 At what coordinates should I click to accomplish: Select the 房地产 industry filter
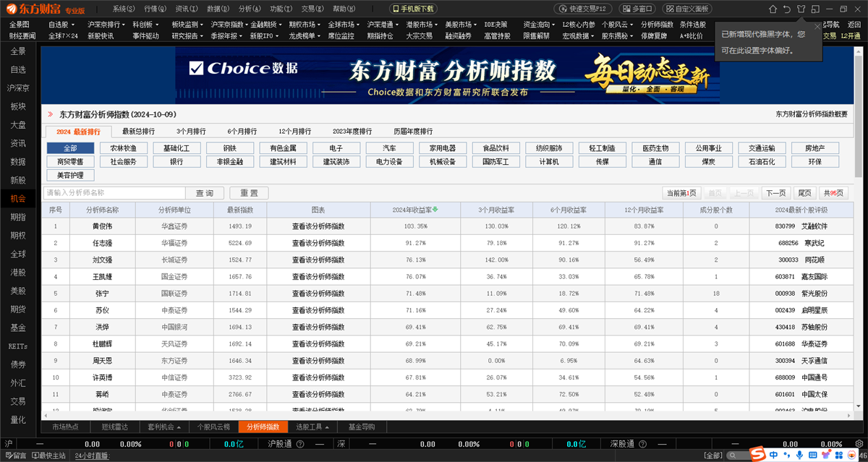[814, 147]
